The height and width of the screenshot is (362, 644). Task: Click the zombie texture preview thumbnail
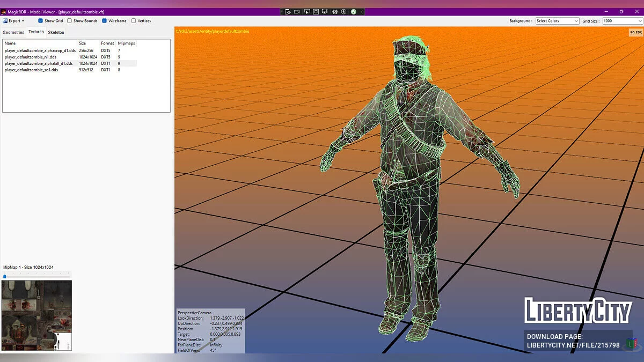(x=36, y=315)
